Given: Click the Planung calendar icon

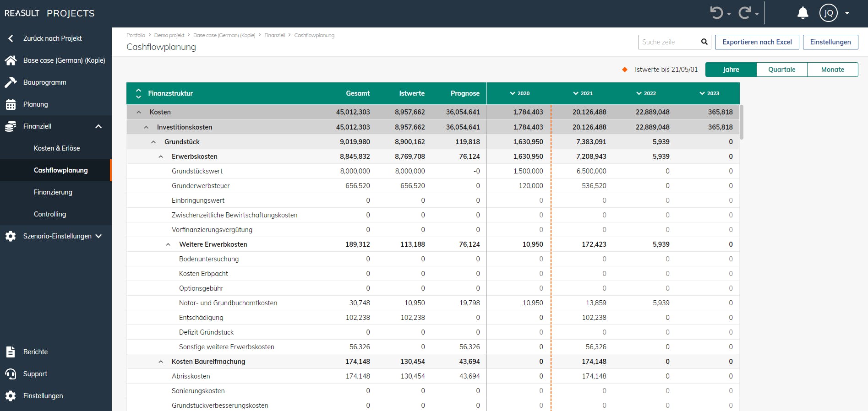Looking at the screenshot, I should (11, 104).
